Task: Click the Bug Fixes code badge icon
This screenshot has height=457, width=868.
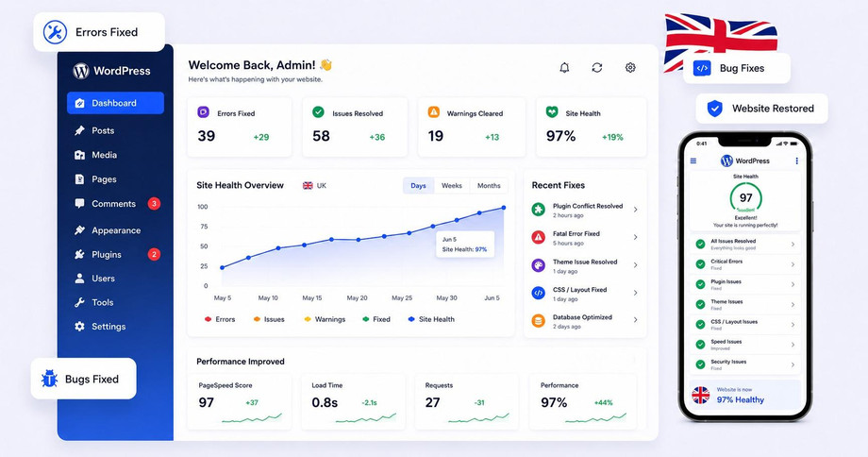Action: pyautogui.click(x=702, y=68)
